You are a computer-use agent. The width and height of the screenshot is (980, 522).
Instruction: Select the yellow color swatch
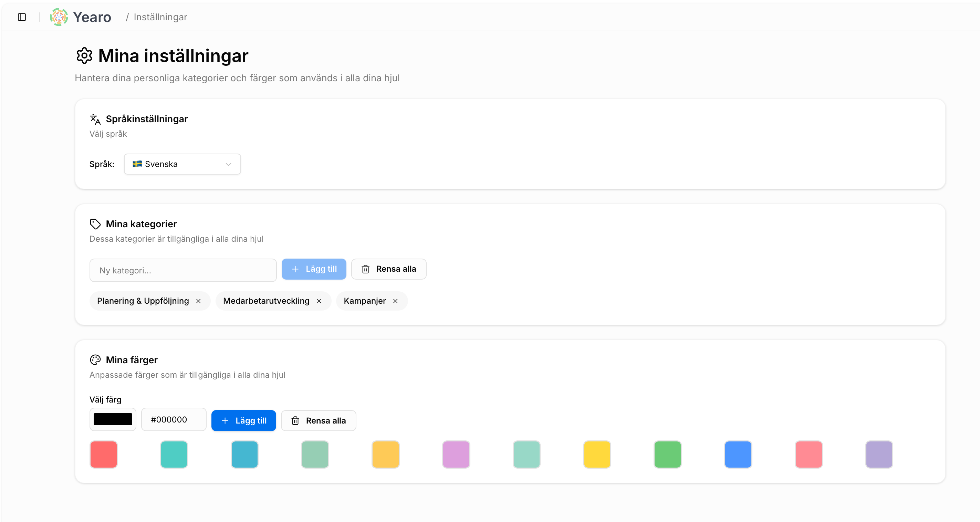[x=597, y=454]
